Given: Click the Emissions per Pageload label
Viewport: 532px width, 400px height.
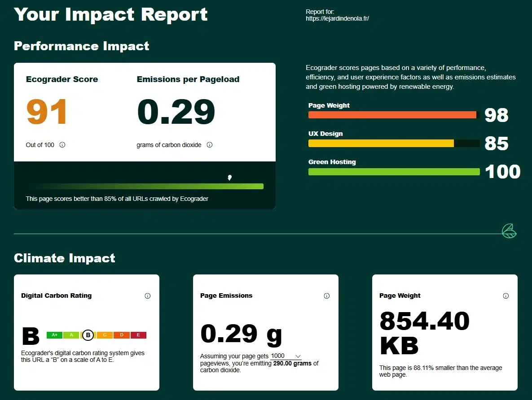Looking at the screenshot, I should click(188, 79).
